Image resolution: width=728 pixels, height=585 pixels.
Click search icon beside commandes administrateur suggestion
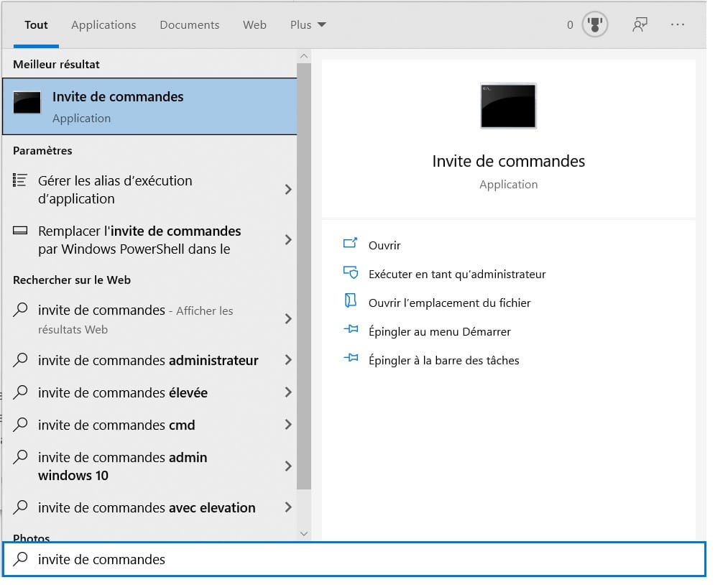(x=20, y=360)
